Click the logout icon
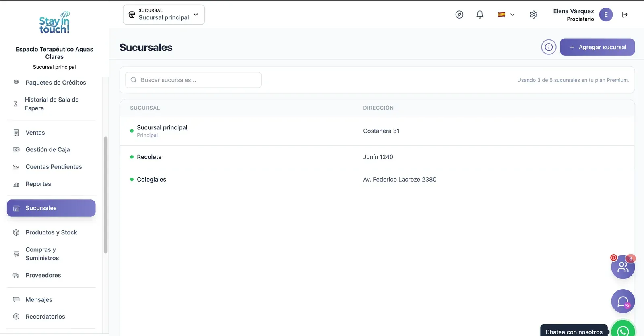The height and width of the screenshot is (336, 644). tap(625, 15)
